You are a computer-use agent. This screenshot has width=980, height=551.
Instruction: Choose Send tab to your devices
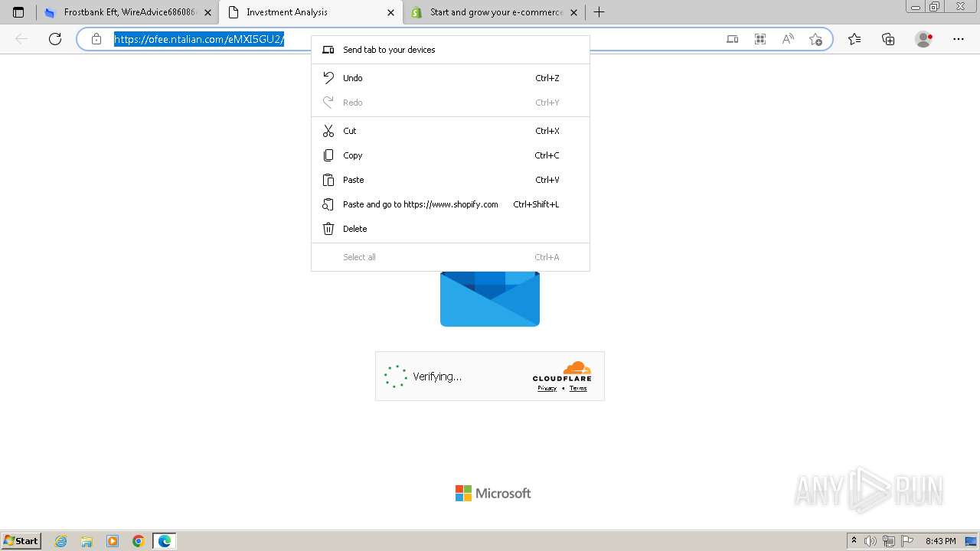[450, 50]
